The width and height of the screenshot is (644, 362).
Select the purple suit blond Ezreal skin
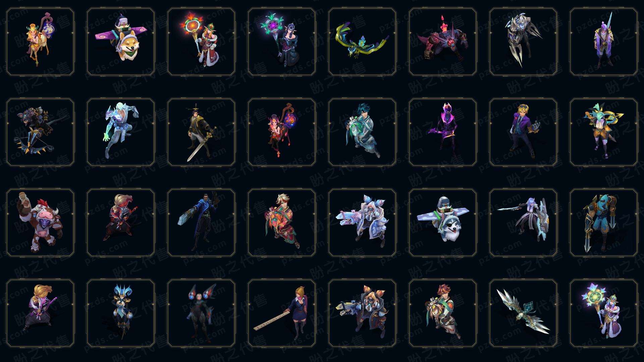coord(523,132)
